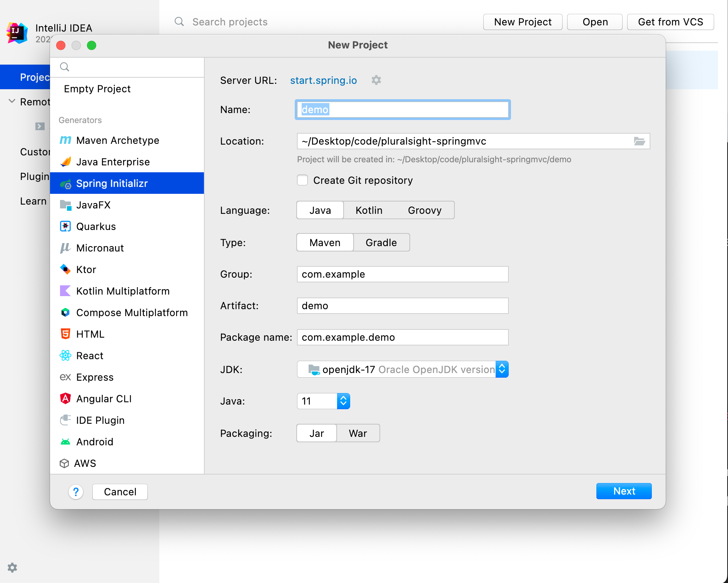Select Kotlin as the language
Viewport: 728px width, 583px height.
pos(369,210)
